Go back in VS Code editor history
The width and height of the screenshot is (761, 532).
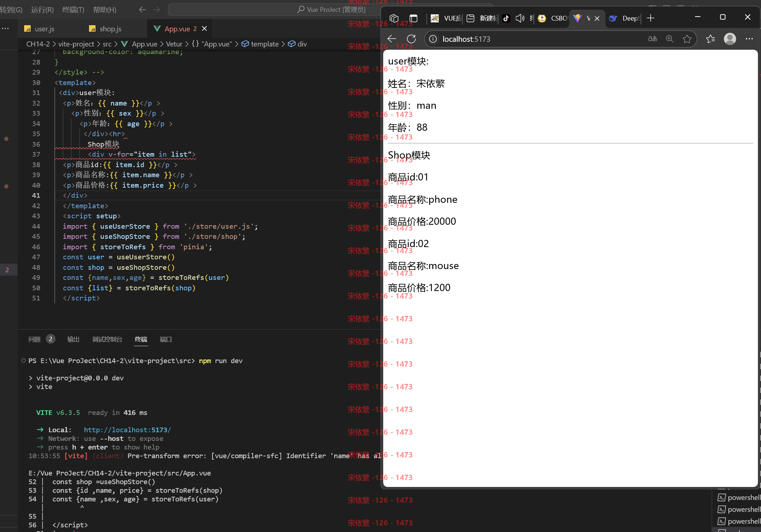(142, 10)
